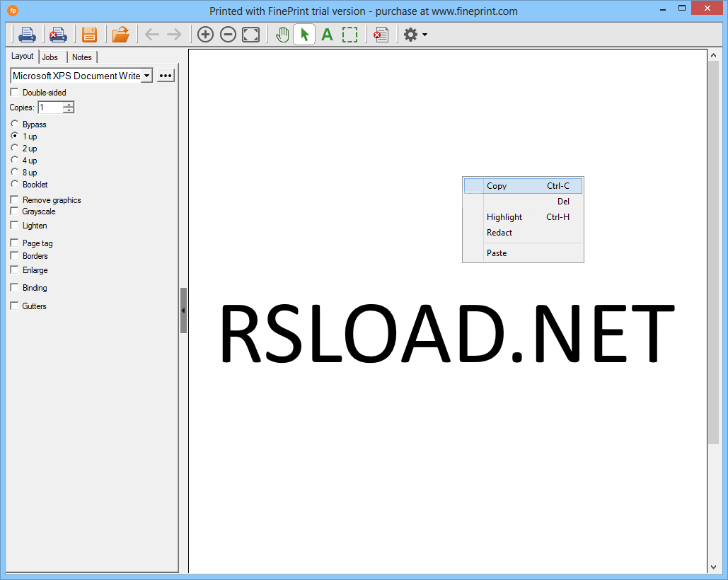Enable the Page tag checkbox
This screenshot has height=580, width=728.
14,243
